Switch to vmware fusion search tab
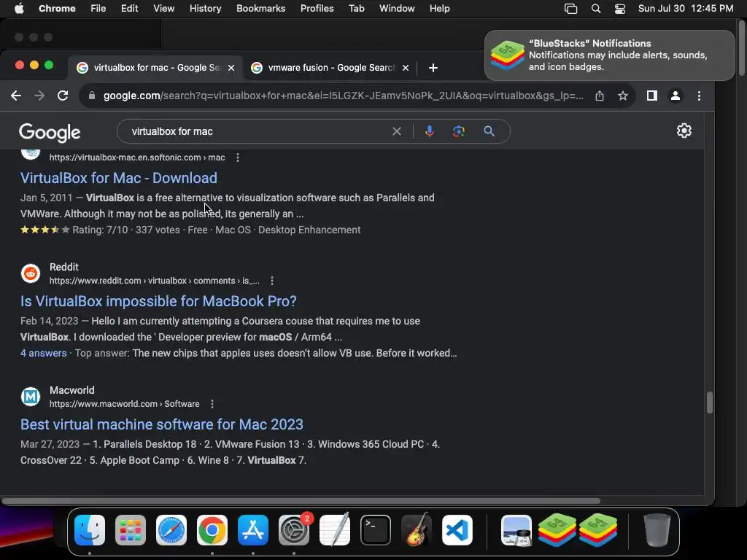 330,68
